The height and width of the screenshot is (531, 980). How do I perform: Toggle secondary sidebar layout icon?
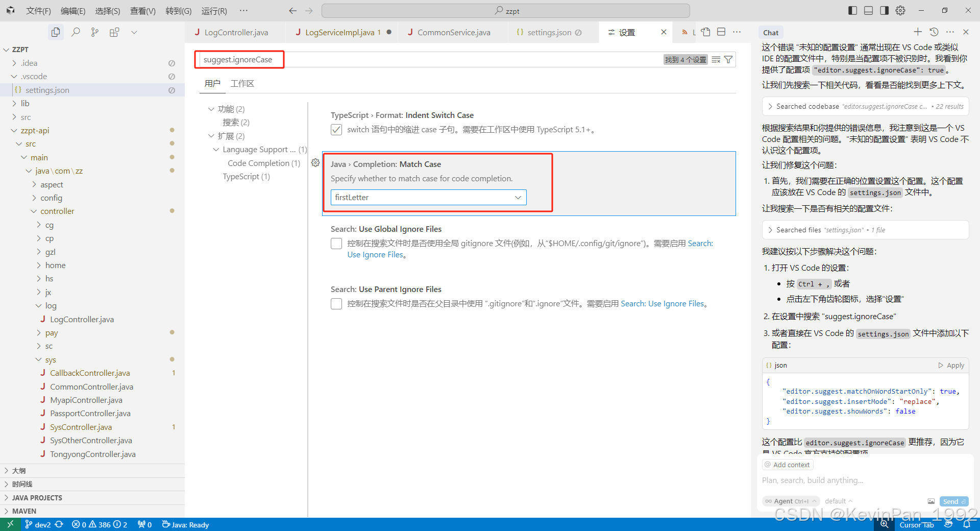pos(884,11)
